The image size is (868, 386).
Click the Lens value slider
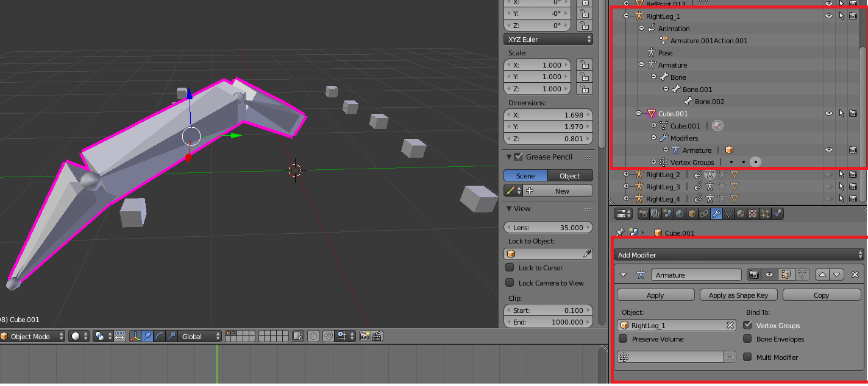point(547,227)
